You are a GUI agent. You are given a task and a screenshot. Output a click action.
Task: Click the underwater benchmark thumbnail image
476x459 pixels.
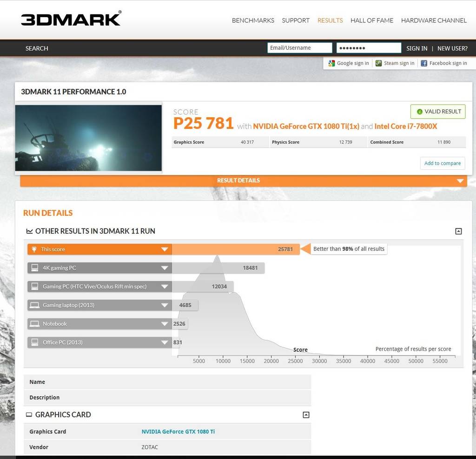click(x=88, y=138)
